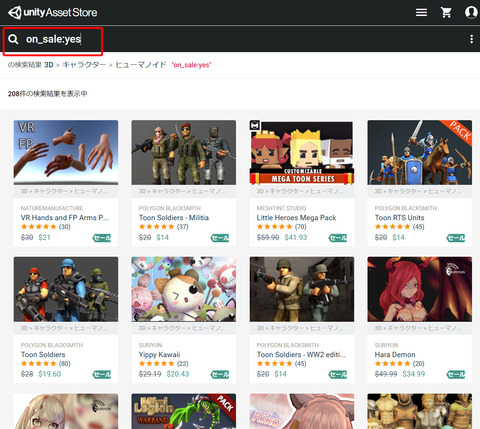Click Hara Demon title
The width and height of the screenshot is (480, 429).
tap(395, 354)
